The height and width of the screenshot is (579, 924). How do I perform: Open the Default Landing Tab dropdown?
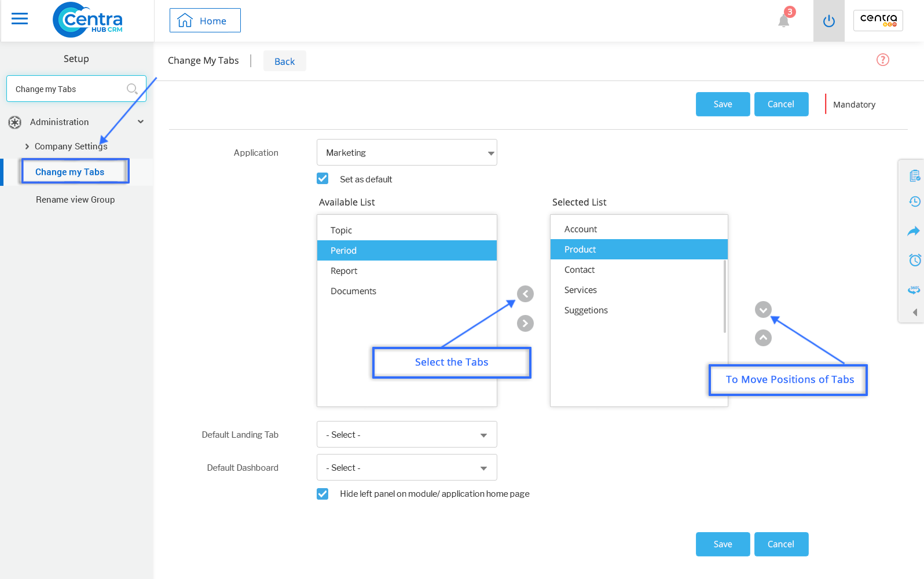coord(407,434)
